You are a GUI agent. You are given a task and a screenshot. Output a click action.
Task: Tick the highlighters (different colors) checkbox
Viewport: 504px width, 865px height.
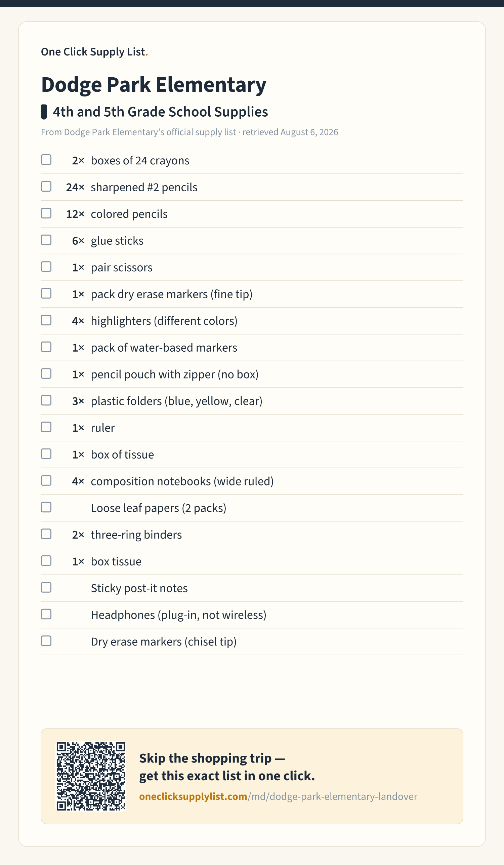(x=46, y=320)
